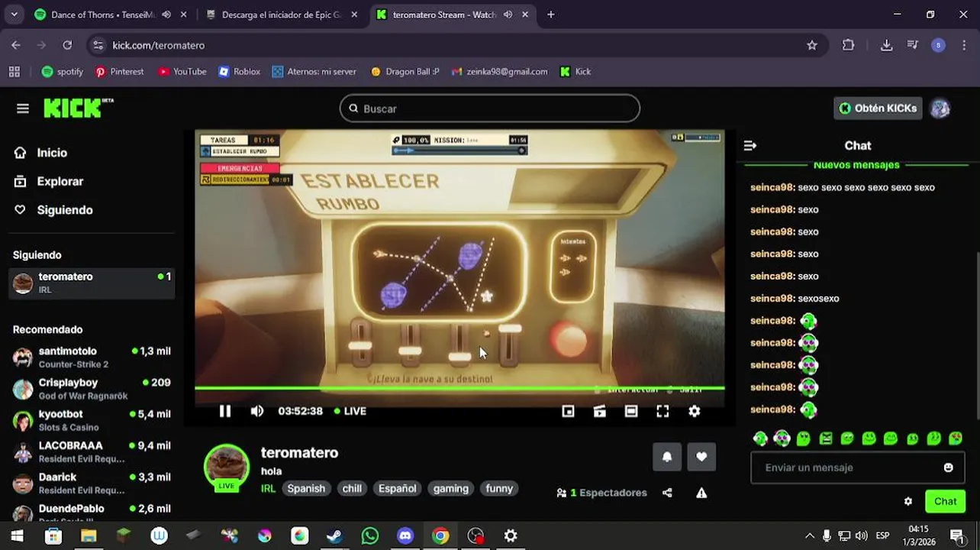Image resolution: width=980 pixels, height=550 pixels.
Task: Click the KICK logo
Action: [x=77, y=108]
